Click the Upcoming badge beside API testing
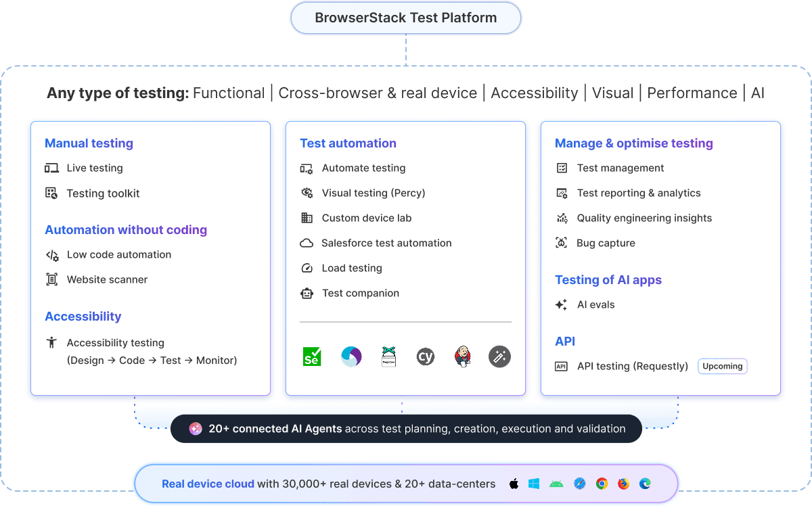This screenshot has height=510, width=812. (x=722, y=366)
